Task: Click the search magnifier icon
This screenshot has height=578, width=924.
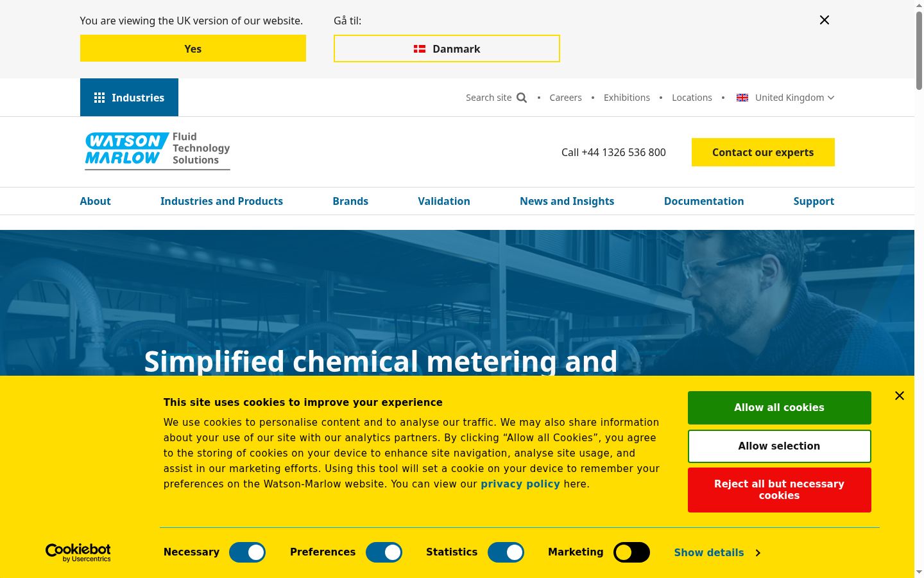Action: click(x=522, y=98)
